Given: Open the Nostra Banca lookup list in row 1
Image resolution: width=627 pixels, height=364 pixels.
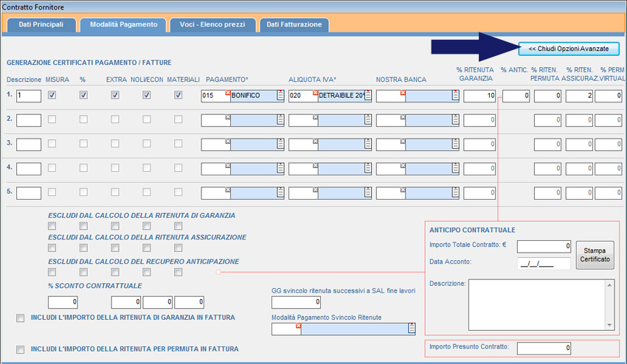Looking at the screenshot, I should [455, 96].
